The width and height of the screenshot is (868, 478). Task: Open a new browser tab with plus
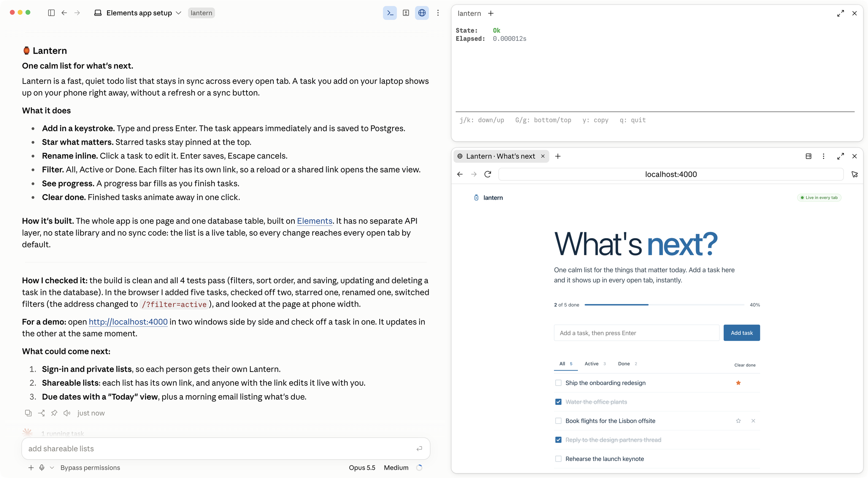tap(558, 156)
